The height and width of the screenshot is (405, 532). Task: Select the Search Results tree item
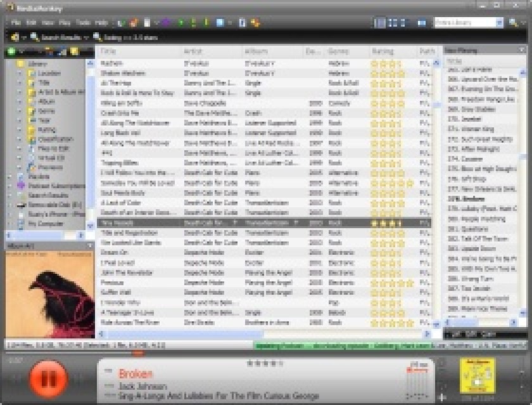[48, 195]
